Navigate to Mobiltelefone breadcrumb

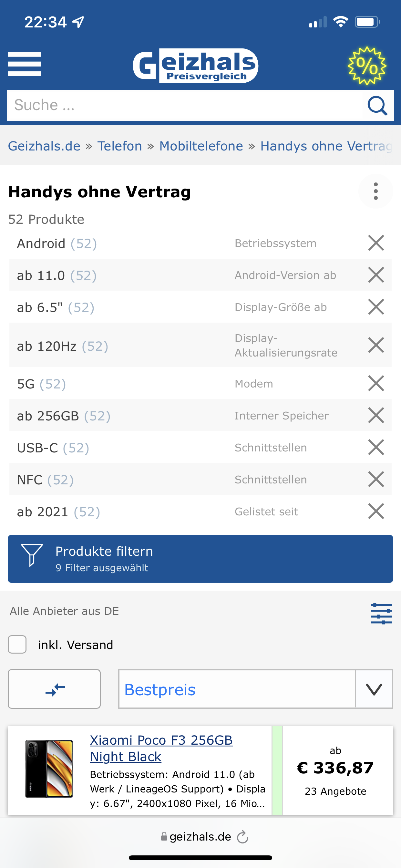pyautogui.click(x=201, y=146)
